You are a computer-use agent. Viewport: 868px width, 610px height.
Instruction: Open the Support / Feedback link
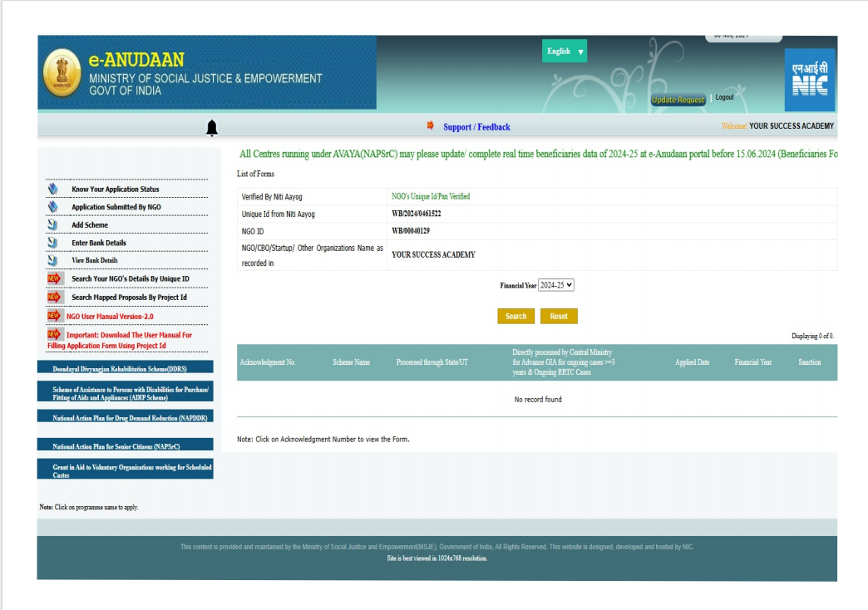pos(476,127)
